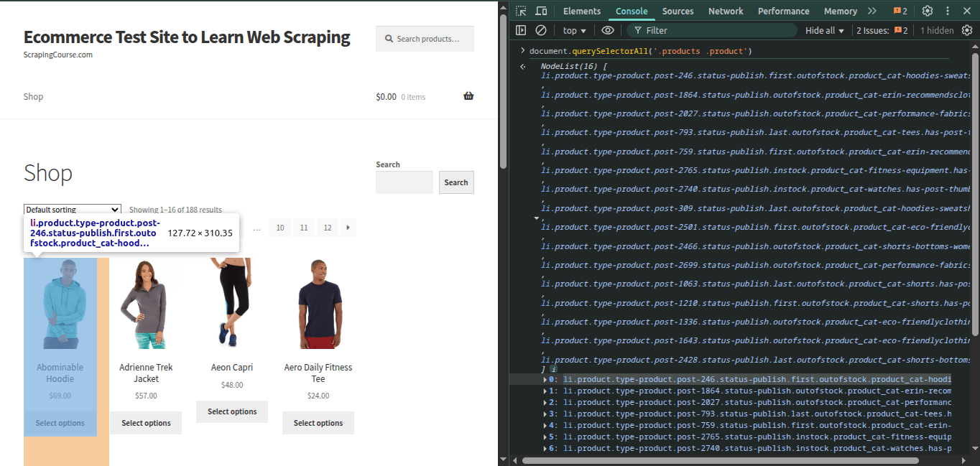Click the console vertical scrollbar
The image size is (980, 466).
point(975,194)
